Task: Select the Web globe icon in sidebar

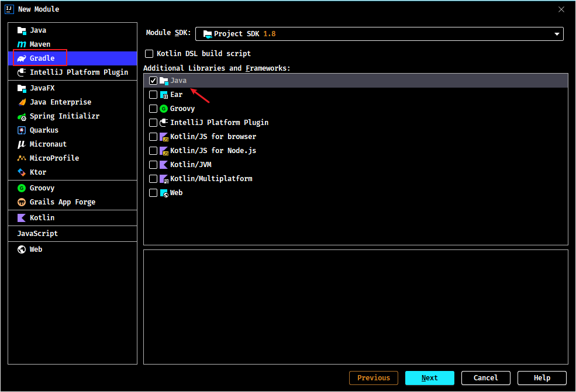Action: click(22, 249)
